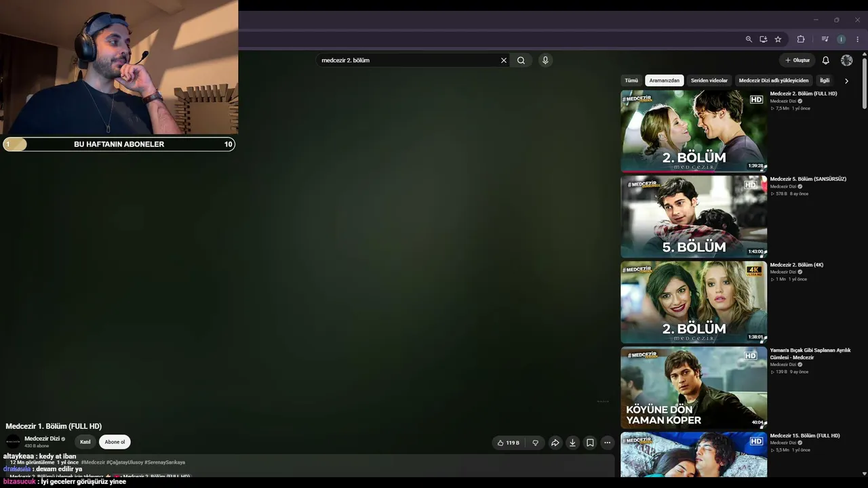
Task: Open Medcezir 2. Bölüm (4K) thumbnail
Action: (694, 302)
